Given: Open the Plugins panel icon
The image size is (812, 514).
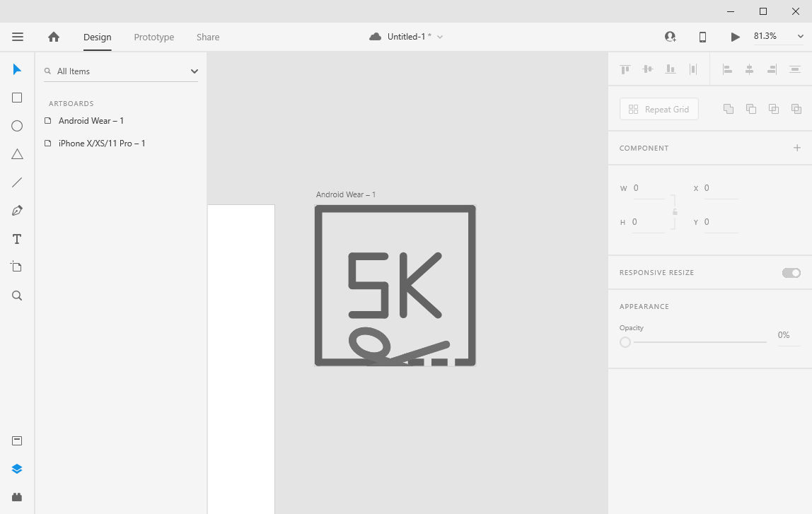Looking at the screenshot, I should coord(17,497).
